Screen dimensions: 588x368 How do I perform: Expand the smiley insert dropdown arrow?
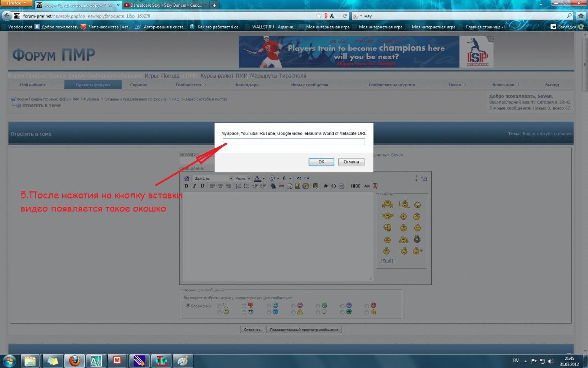[278, 179]
